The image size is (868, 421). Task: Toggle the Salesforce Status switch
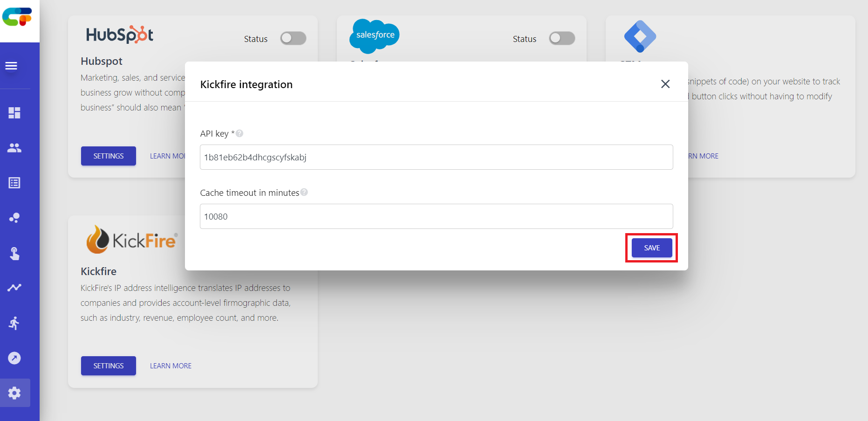[562, 38]
